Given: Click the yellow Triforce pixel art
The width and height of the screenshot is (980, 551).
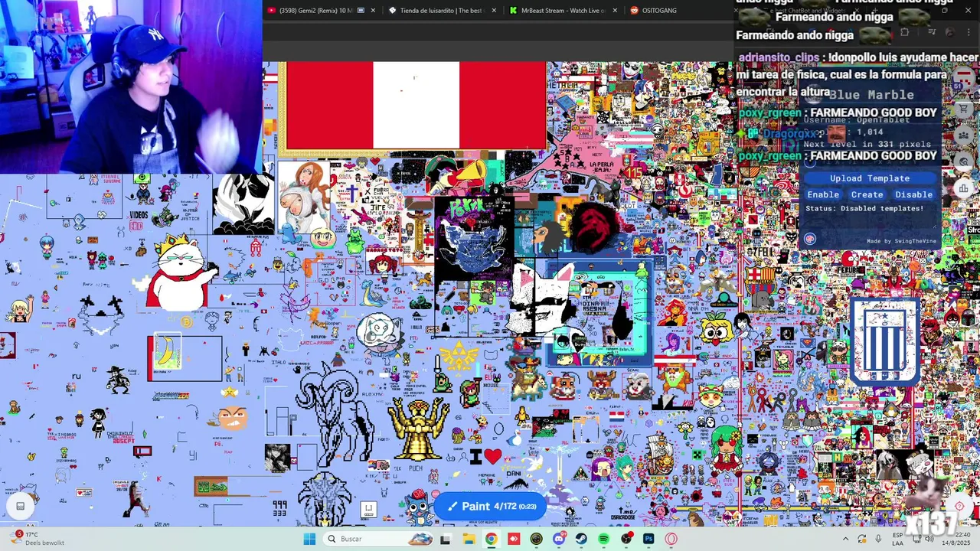Looking at the screenshot, I should 460,358.
